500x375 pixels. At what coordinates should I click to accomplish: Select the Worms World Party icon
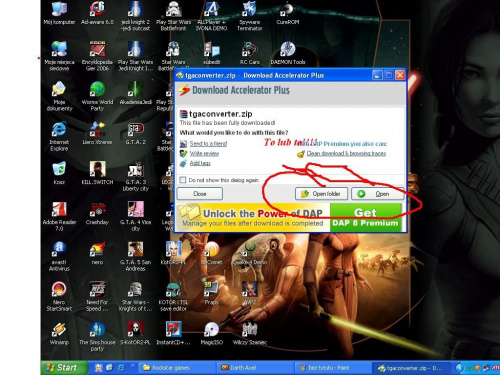(97, 96)
